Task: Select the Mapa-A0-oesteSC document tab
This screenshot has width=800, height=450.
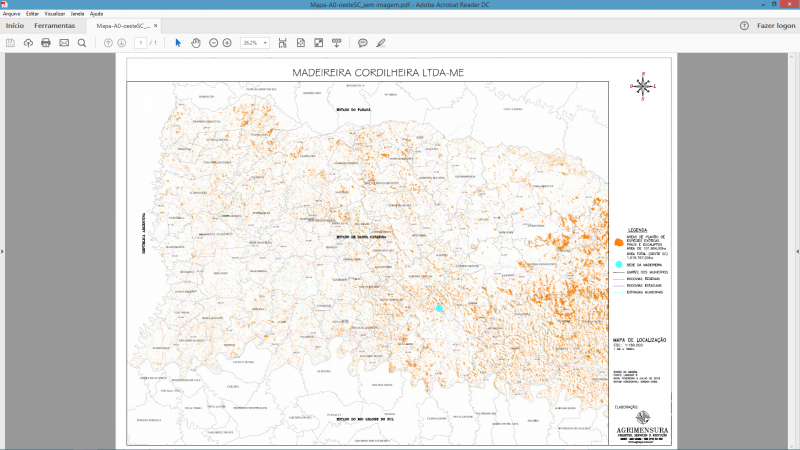Action: tap(123, 26)
